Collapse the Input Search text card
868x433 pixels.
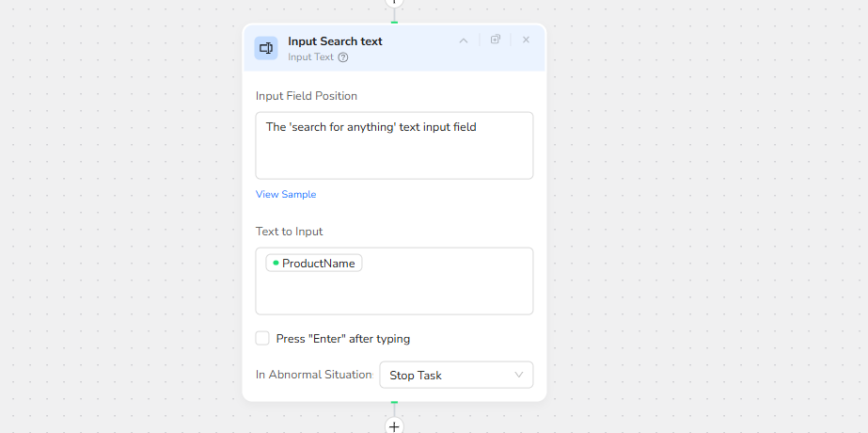pos(463,40)
